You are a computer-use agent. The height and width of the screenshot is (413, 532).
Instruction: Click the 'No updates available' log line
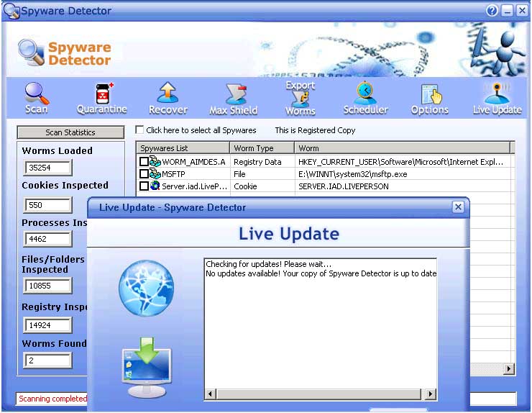[321, 273]
